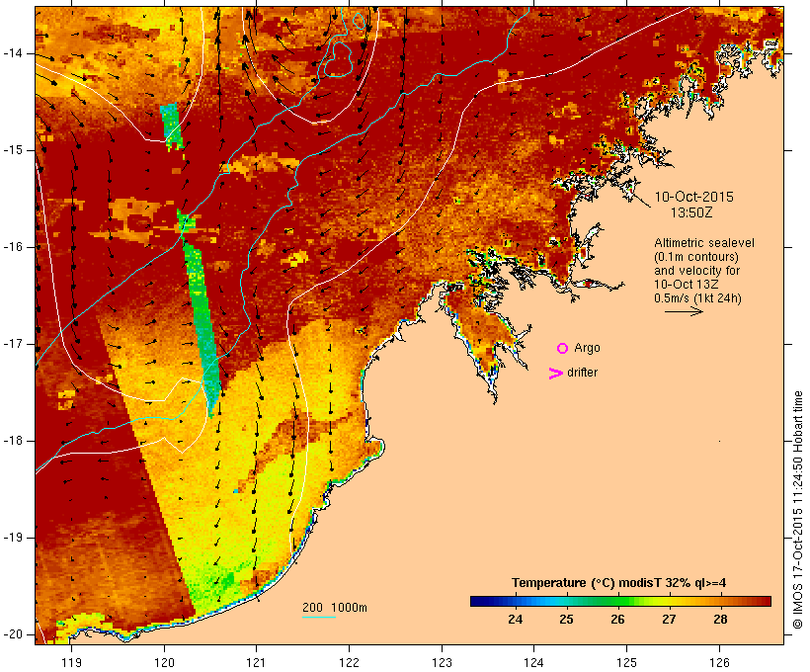This screenshot has height=672, width=810.
Task: Click the '0.5m/s (1kt 24h)' text
Action: tap(697, 298)
